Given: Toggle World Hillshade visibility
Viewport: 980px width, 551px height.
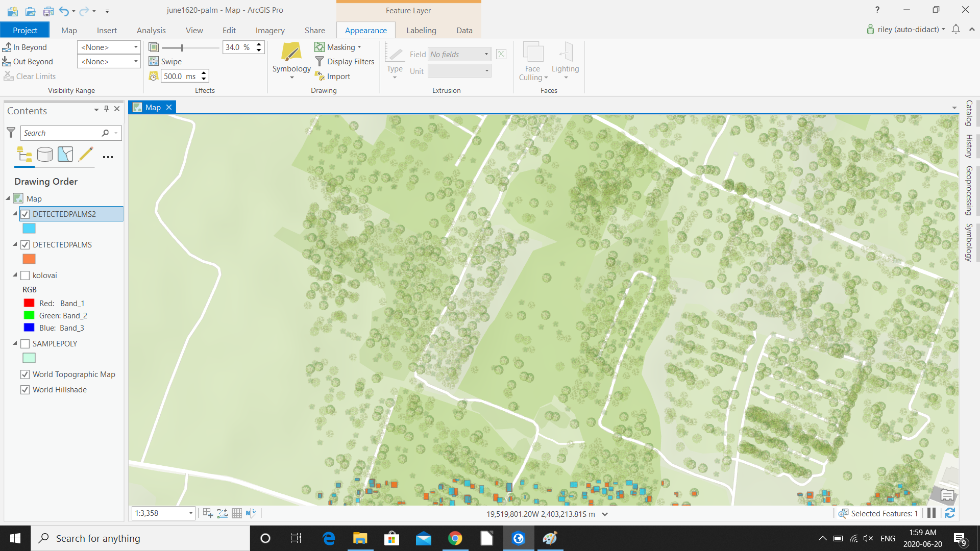Looking at the screenshot, I should tap(25, 390).
